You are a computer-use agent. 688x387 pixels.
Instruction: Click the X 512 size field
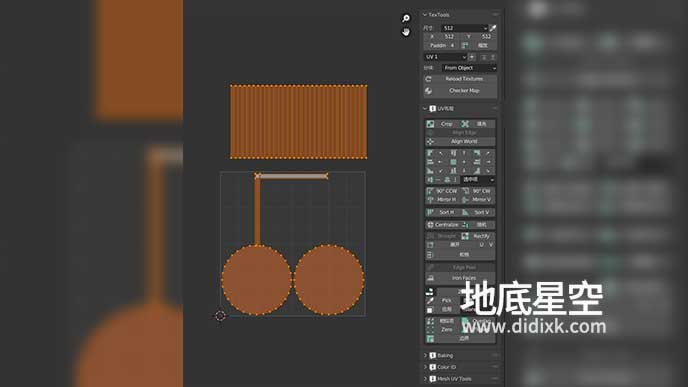click(443, 37)
